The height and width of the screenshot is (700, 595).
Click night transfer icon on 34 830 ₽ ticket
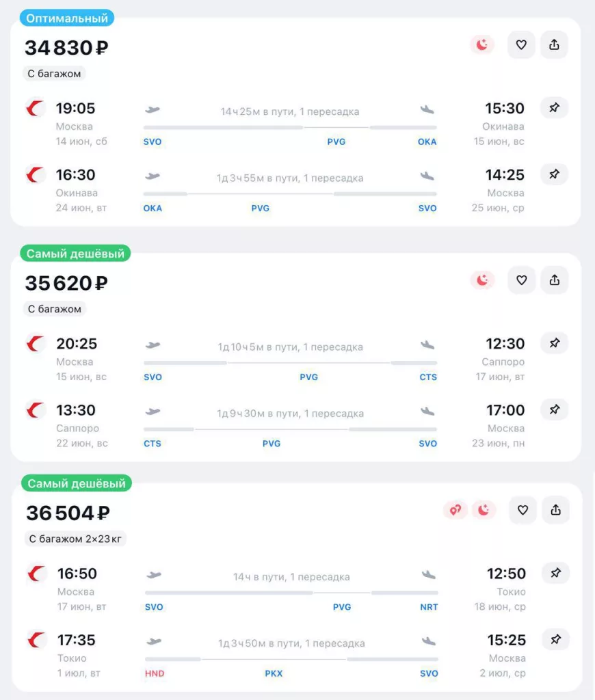[x=482, y=45]
